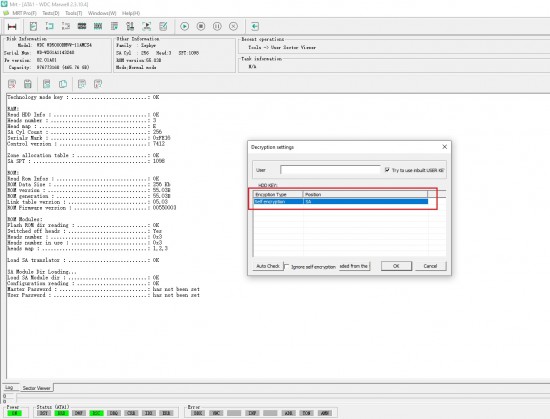Click the green DRD status indicator
550x419 pixels.
(x=61, y=413)
